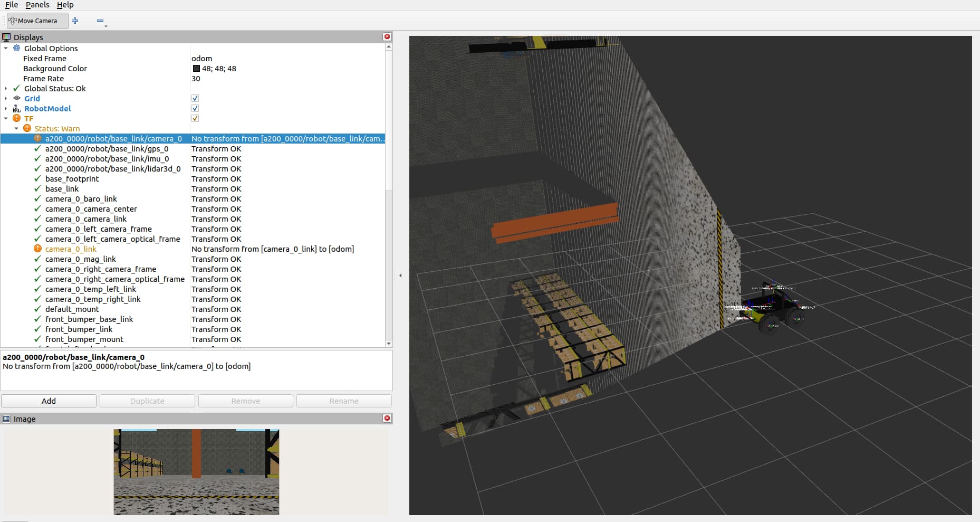Screen dimensions: 980x522
Task: Click the checkmark next to front_bumper_link
Action: [x=37, y=329]
